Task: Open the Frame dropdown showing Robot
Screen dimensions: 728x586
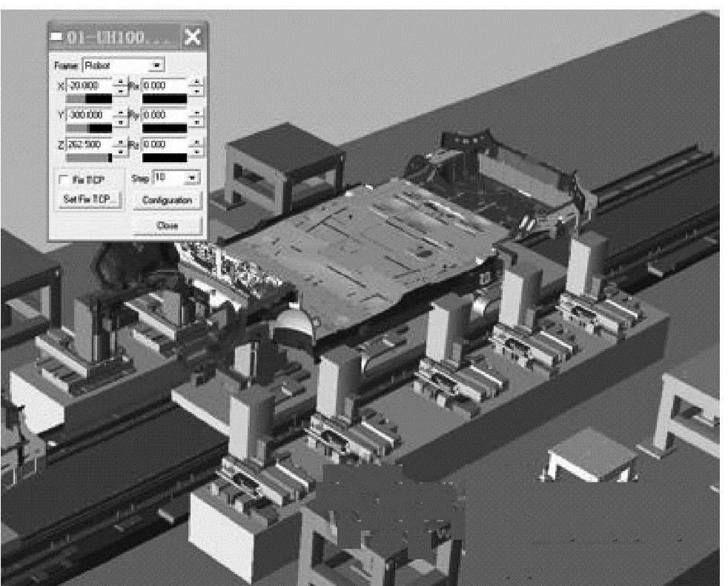Action: [124, 65]
